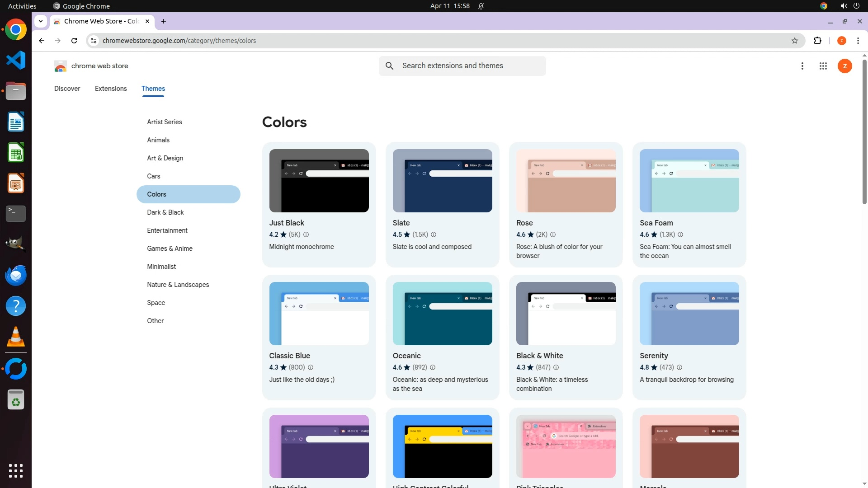
Task: Reload the page with the refresh icon
Action: pyautogui.click(x=74, y=41)
